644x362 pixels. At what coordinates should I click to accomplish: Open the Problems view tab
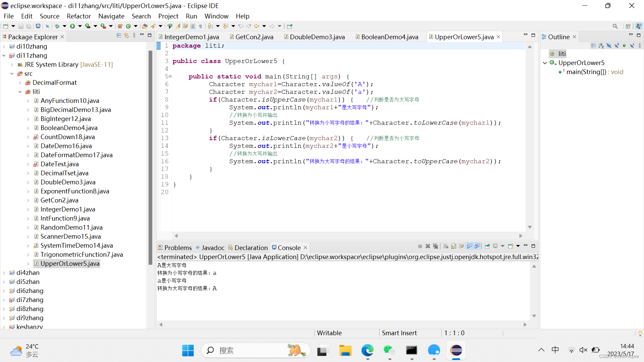pyautogui.click(x=178, y=248)
